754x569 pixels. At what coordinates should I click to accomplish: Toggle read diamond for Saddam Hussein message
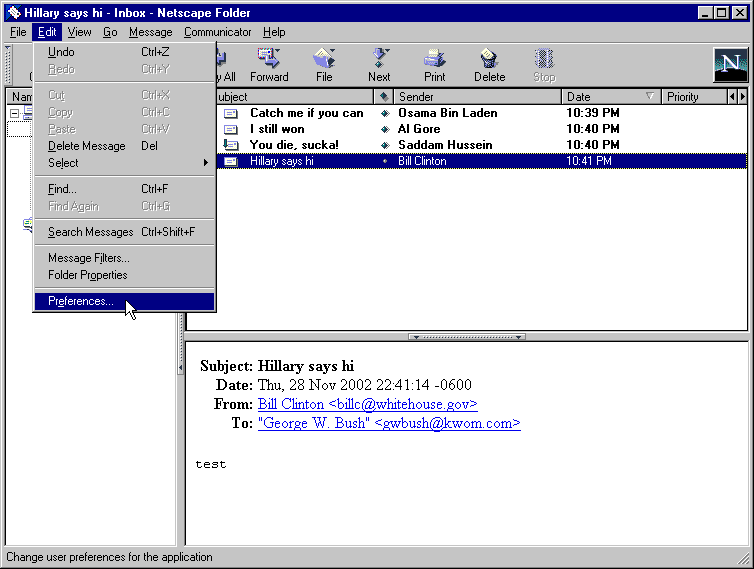(385, 145)
